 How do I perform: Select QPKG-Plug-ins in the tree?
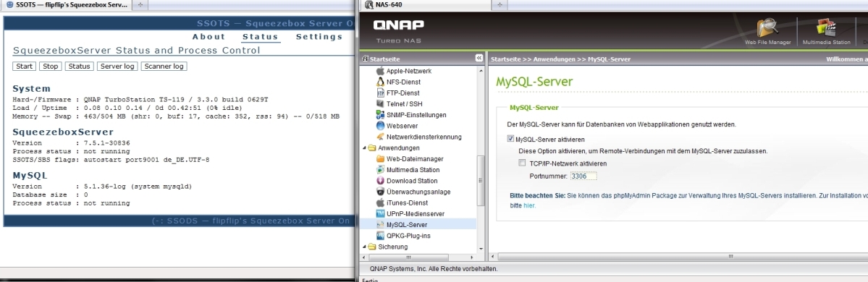point(408,236)
